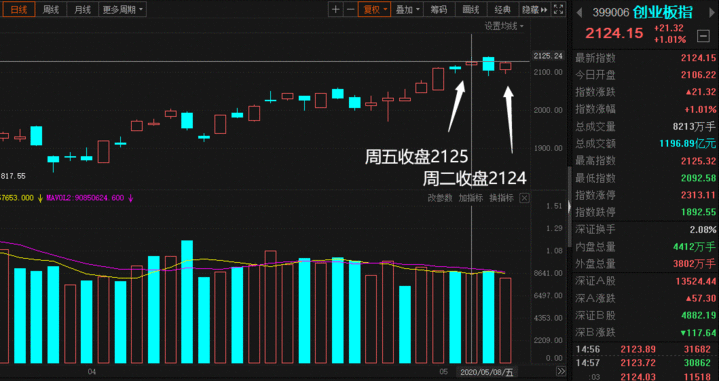Image resolution: width=719 pixels, height=381 pixels.
Task: Click 改参数 to edit parameters
Action: [440, 198]
